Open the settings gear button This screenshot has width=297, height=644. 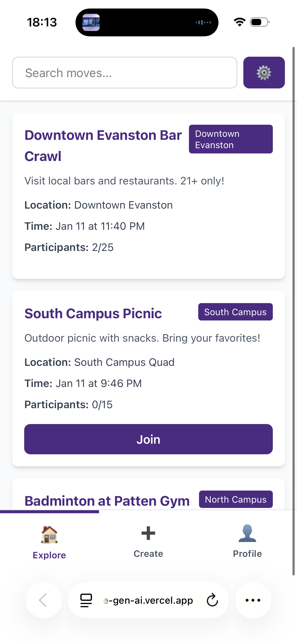tap(264, 73)
